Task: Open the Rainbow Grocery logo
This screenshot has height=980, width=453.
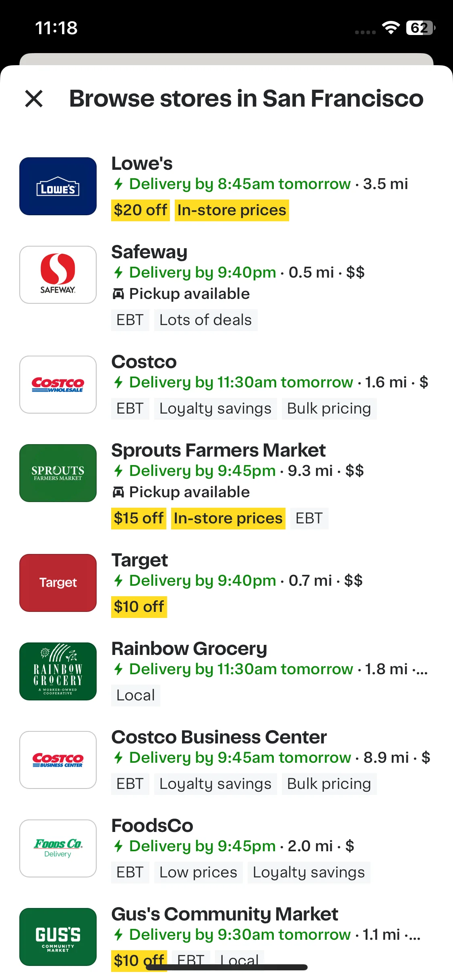Action: 58,671
